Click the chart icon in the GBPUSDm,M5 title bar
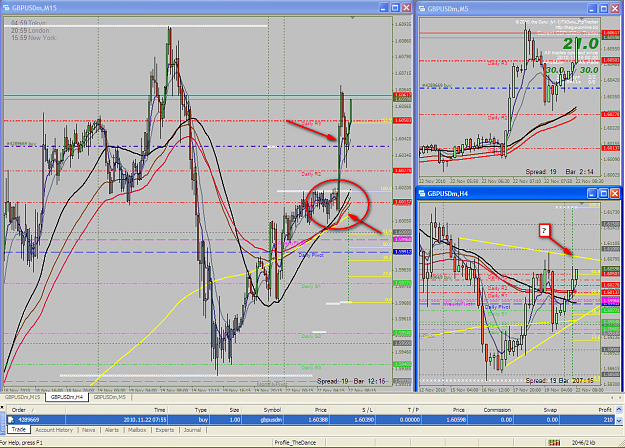The image size is (625, 448). [x=422, y=8]
